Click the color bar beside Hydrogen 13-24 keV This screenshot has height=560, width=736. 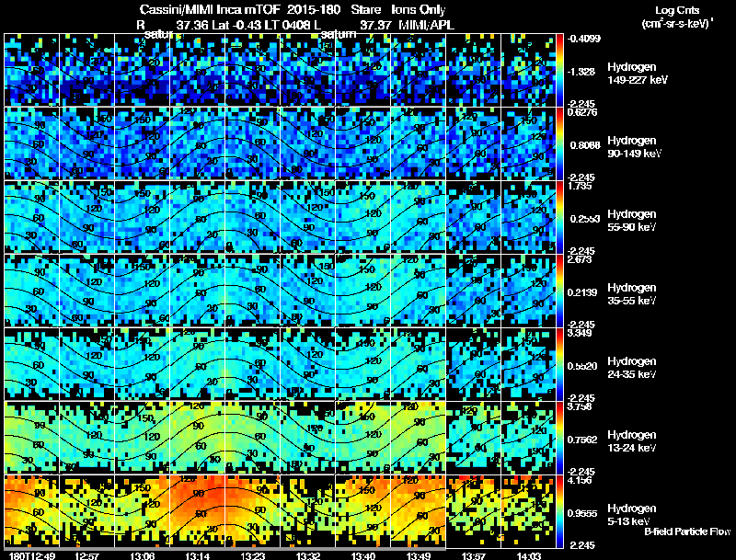click(x=559, y=438)
